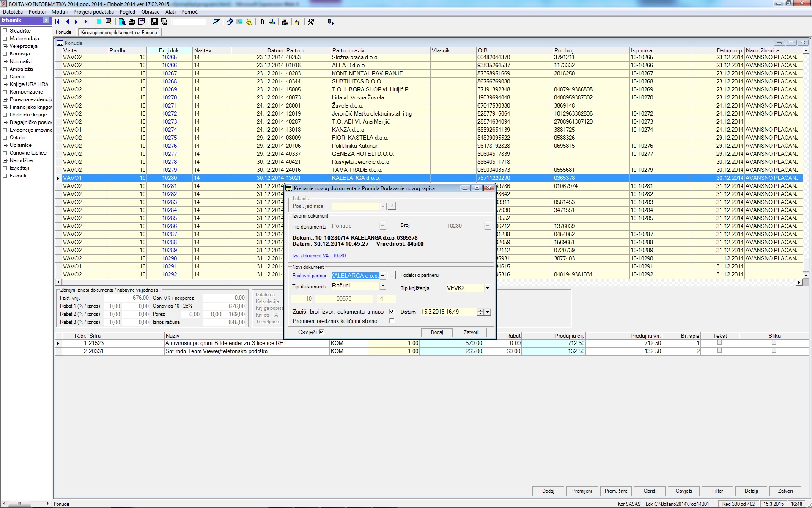Viewport: 812px width, 508px height.
Task: Enable 'Promijeni predznak količina' storno checkbox
Action: pyautogui.click(x=392, y=320)
